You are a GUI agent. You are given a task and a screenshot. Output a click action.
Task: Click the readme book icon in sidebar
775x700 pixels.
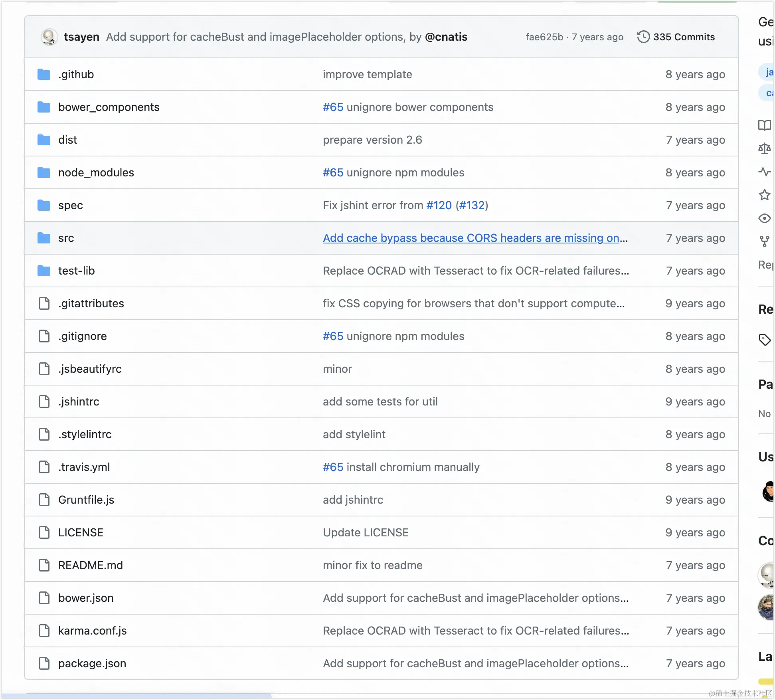tap(764, 125)
